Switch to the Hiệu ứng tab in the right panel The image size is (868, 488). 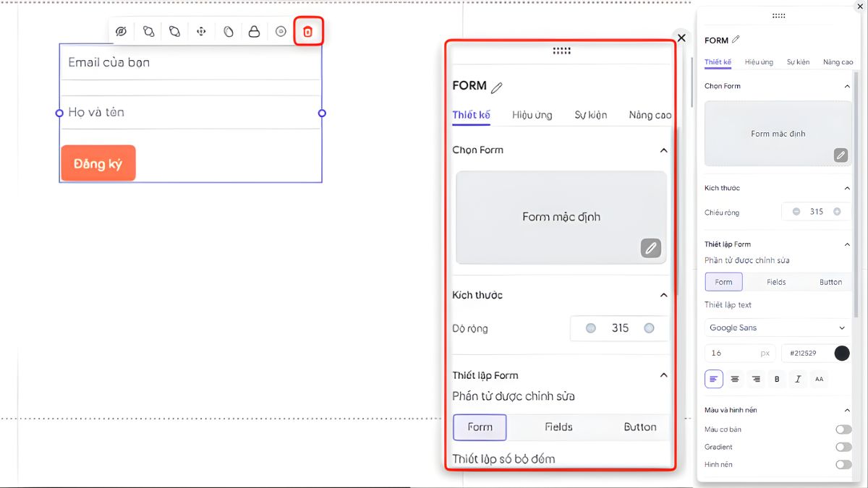click(759, 62)
